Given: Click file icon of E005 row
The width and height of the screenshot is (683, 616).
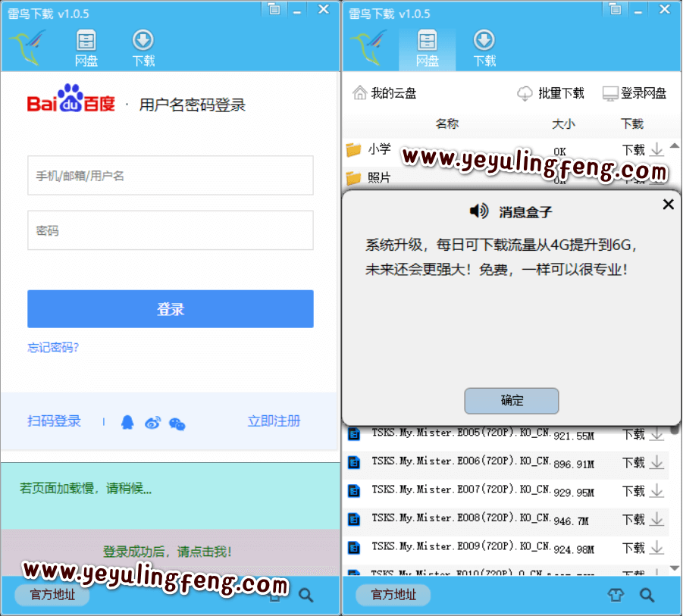Looking at the screenshot, I should (354, 434).
